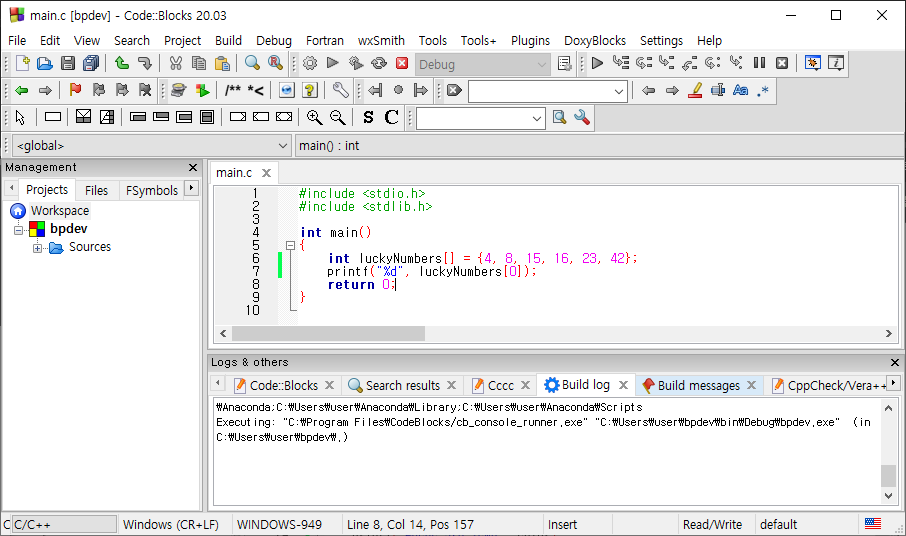
Task: Open the Debug build target dropdown
Action: (481, 64)
